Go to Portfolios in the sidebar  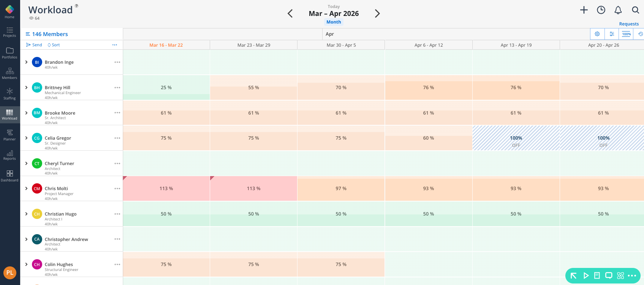pyautogui.click(x=9, y=53)
